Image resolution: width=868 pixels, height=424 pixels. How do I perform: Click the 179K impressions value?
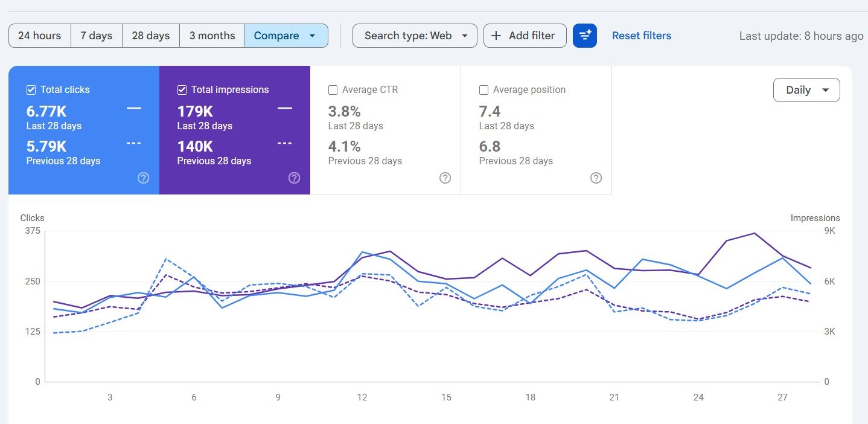coord(195,112)
